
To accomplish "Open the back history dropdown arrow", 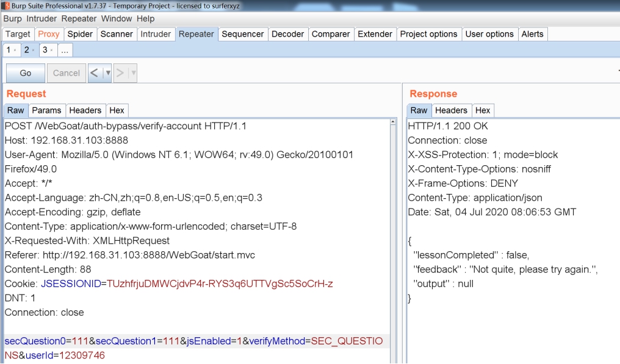I will pyautogui.click(x=107, y=73).
